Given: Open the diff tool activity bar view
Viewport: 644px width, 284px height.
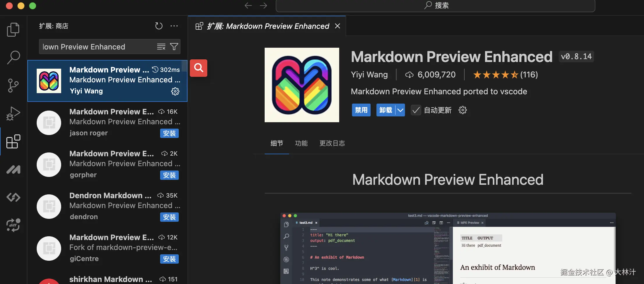Looking at the screenshot, I should tap(13, 225).
